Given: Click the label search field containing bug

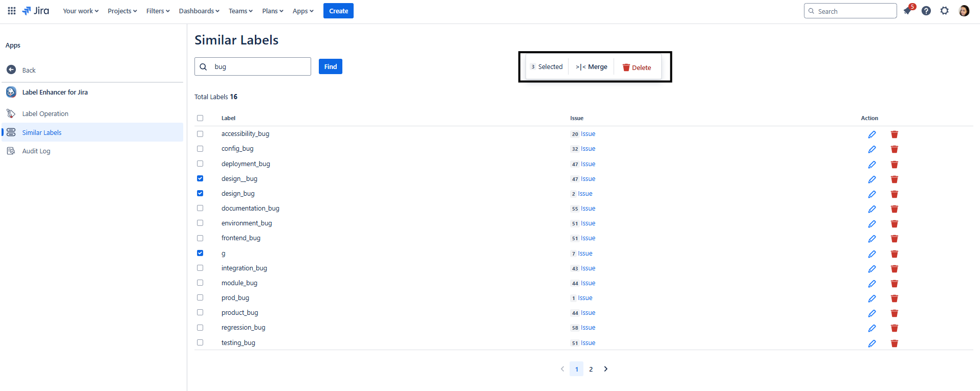Looking at the screenshot, I should [x=253, y=66].
